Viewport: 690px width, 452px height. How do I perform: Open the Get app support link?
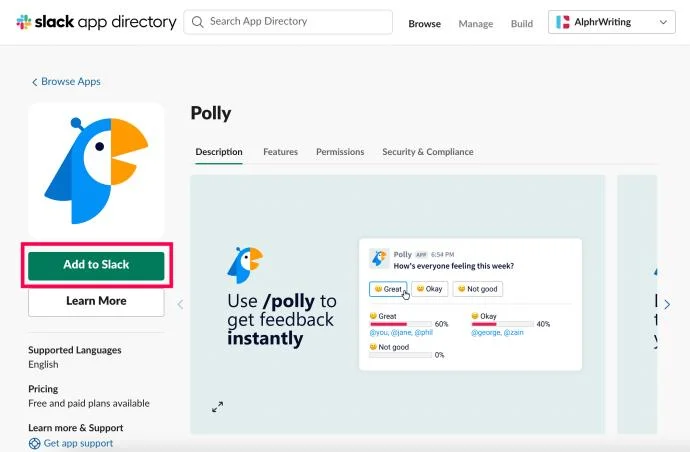tap(78, 443)
